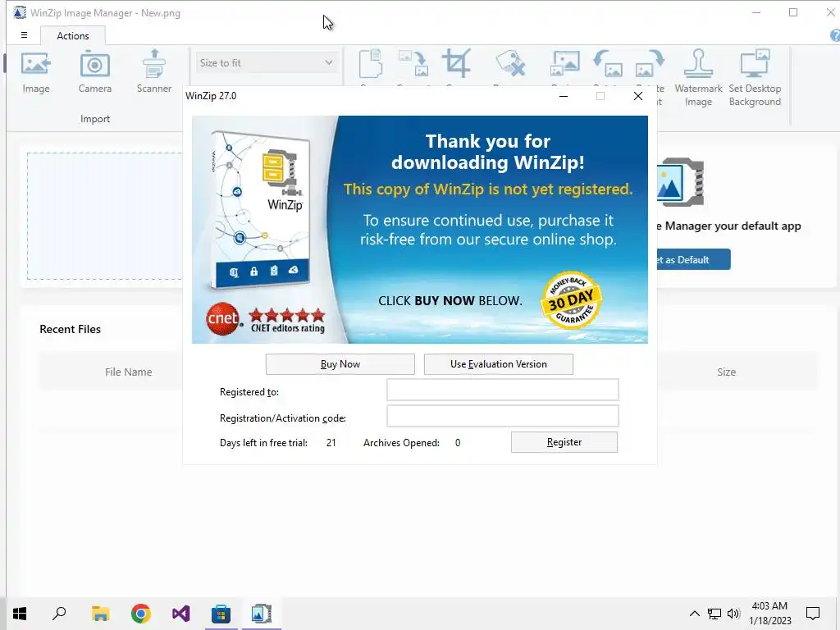Click the Set as Default button

click(x=693, y=259)
